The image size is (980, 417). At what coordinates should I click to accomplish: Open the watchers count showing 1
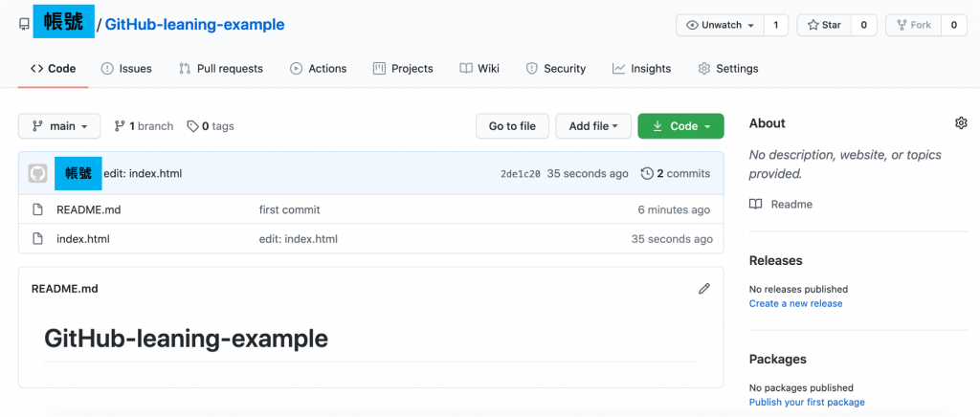[776, 25]
